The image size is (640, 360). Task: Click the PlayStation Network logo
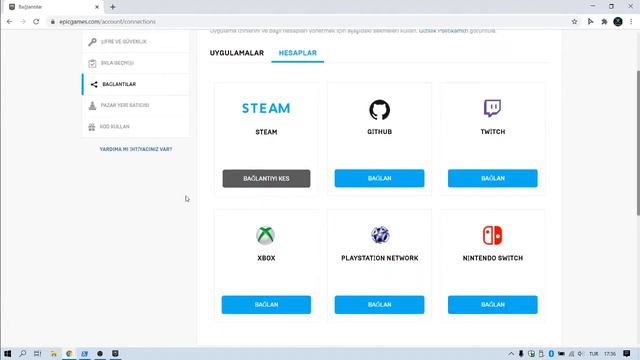point(380,235)
